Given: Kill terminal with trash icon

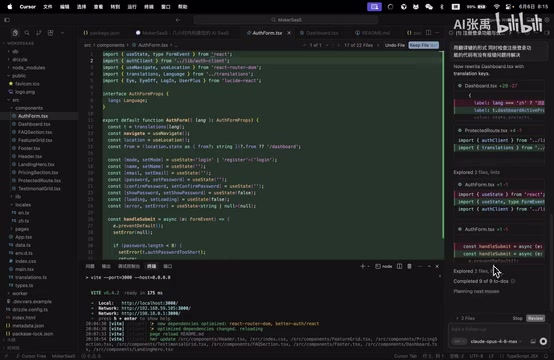Looking at the screenshot, I should pos(409,266).
